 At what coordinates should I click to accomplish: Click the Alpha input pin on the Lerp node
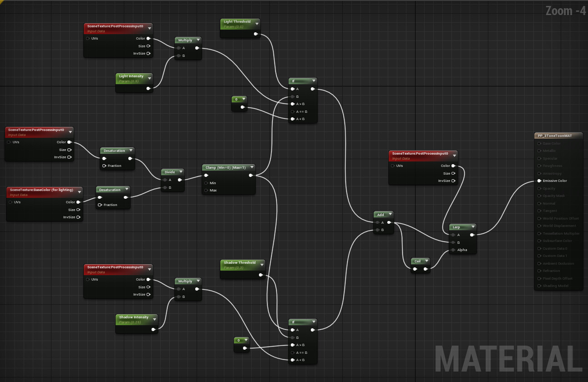453,250
